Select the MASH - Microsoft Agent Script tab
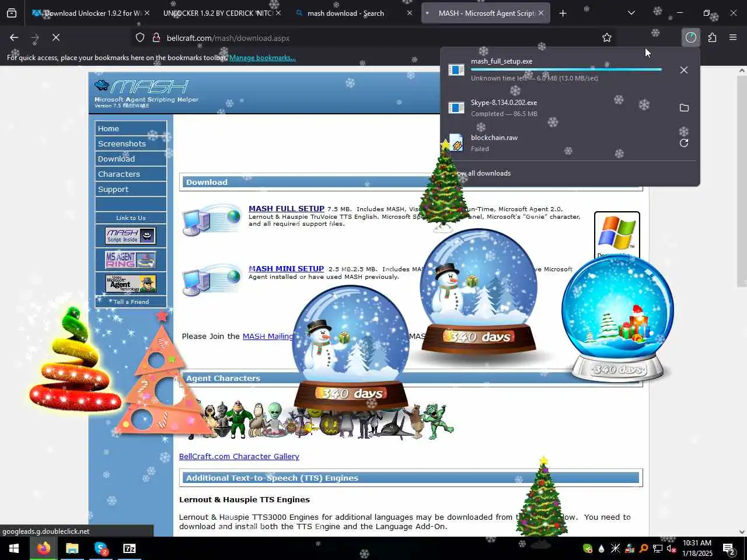This screenshot has width=747, height=560. (x=486, y=13)
